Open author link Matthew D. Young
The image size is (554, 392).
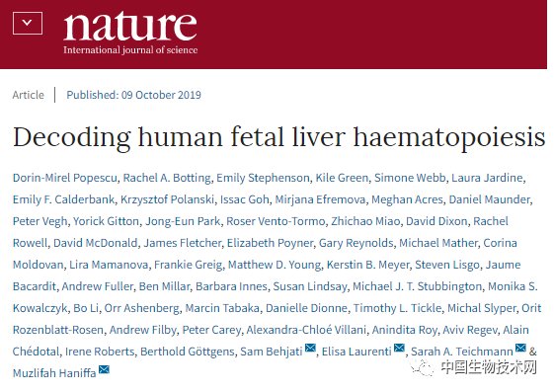click(x=275, y=265)
